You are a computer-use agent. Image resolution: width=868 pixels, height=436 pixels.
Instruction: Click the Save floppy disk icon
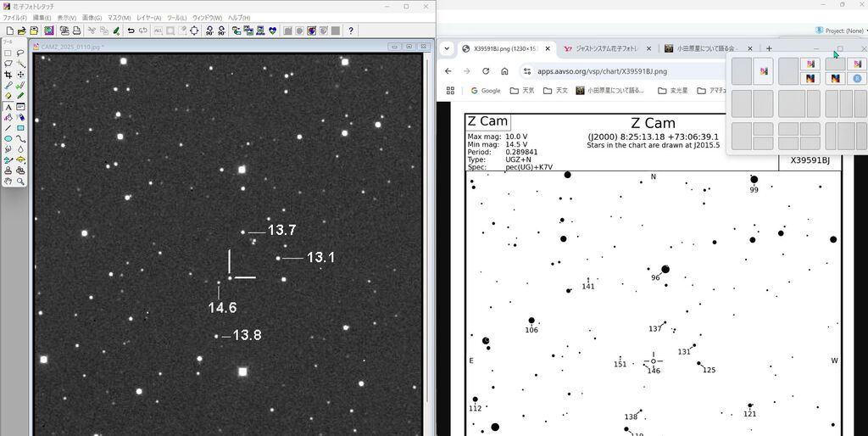pyautogui.click(x=34, y=31)
